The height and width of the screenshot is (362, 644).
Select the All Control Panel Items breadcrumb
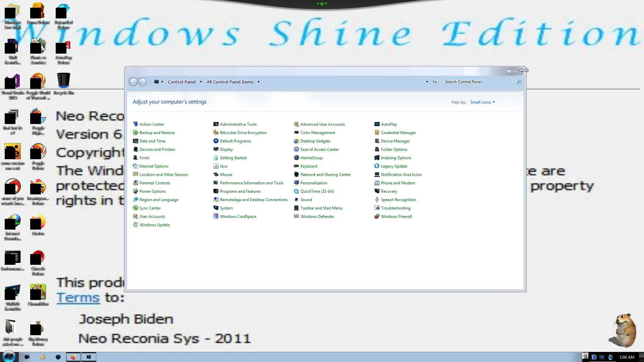click(230, 82)
